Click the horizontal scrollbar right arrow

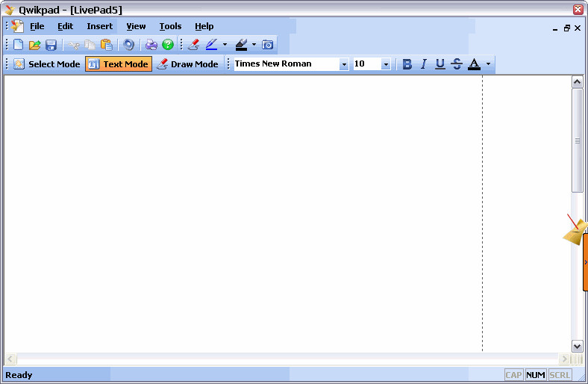point(563,359)
